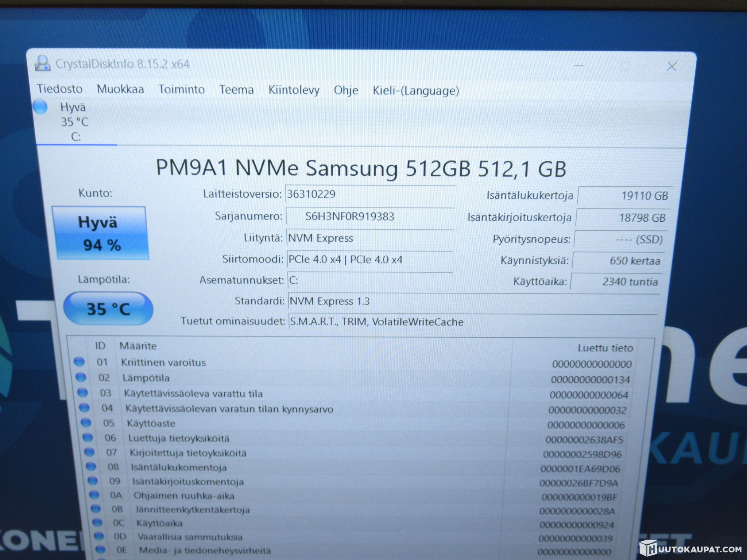Open the Ohje menu
The image size is (747, 560).
[346, 90]
